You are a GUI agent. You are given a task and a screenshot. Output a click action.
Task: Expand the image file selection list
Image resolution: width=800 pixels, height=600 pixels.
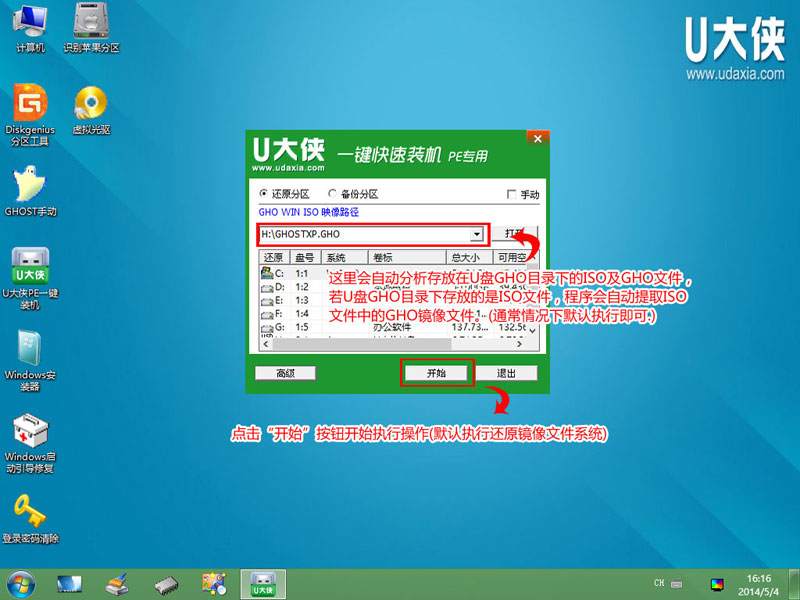(478, 235)
